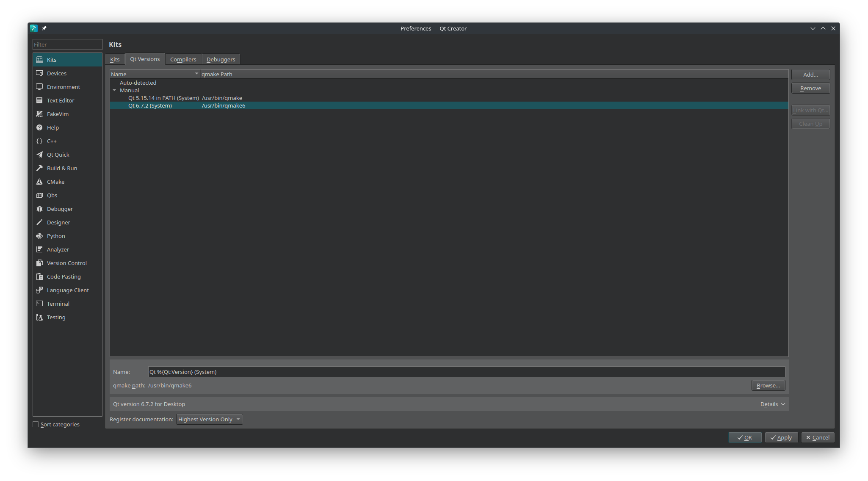Open the Register documentation dropdown
The width and height of the screenshot is (868, 481).
tap(209, 419)
